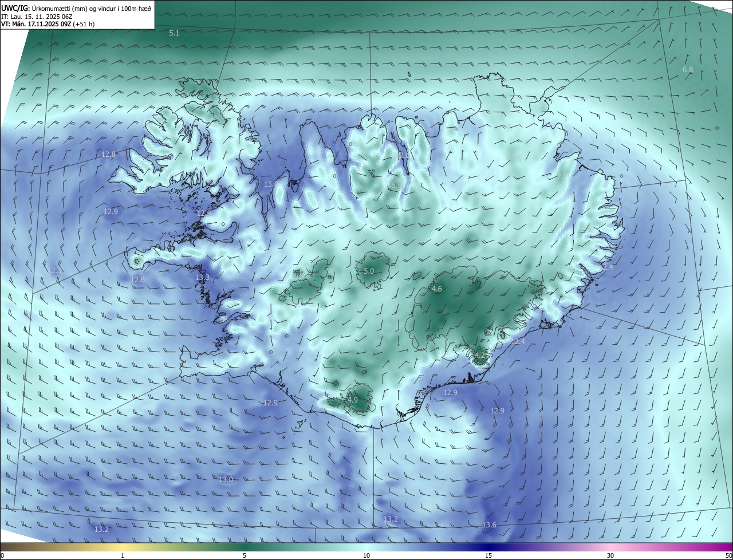This screenshot has width=733, height=560.
Task: Click the 4.6 value on the Vatnajökull glacier
Action: point(437,289)
